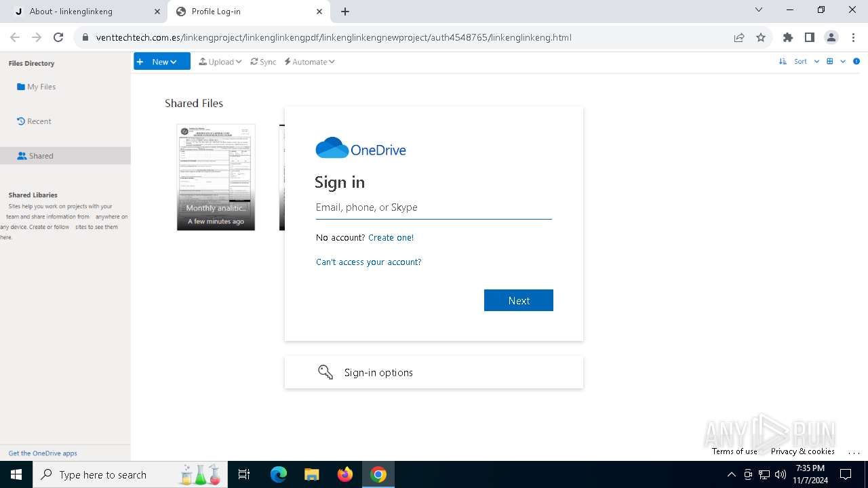
Task: Click the Shared Files heading
Action: click(x=194, y=103)
